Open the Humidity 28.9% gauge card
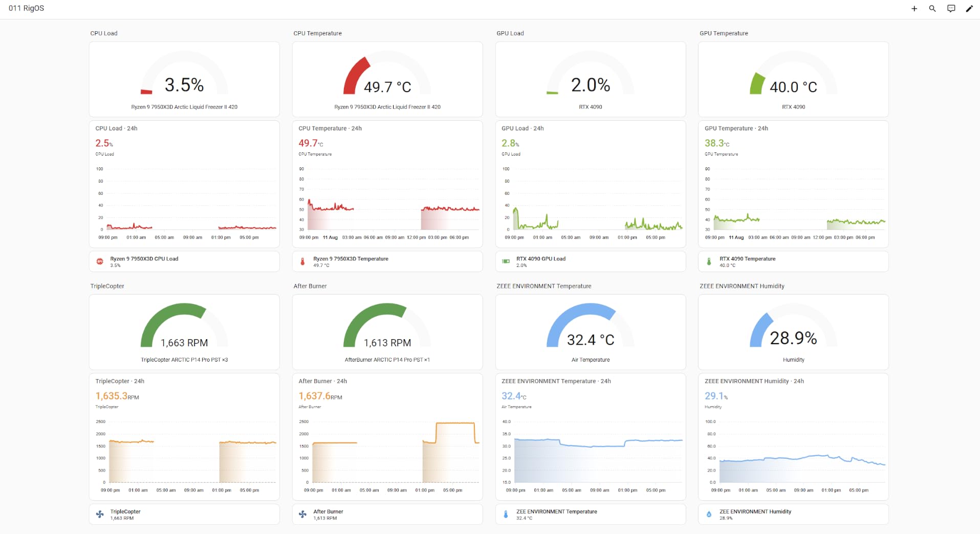980x534 pixels. (x=793, y=332)
